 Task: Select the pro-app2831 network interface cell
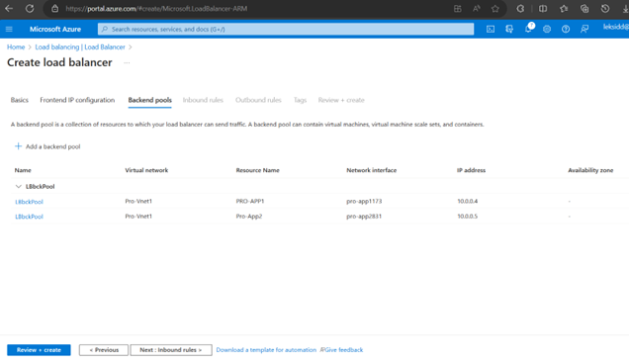coord(364,216)
